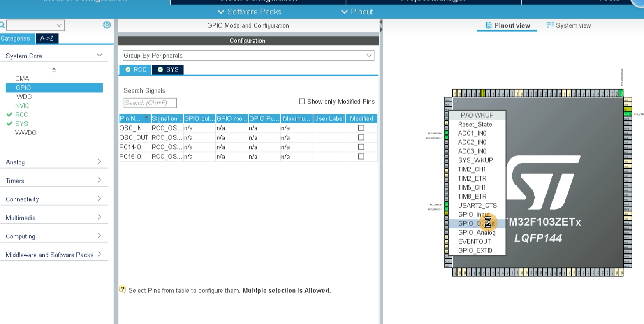Screen dimensions: 644x324
Task: Click the PC15-O... pin name cell
Action: click(x=135, y=156)
